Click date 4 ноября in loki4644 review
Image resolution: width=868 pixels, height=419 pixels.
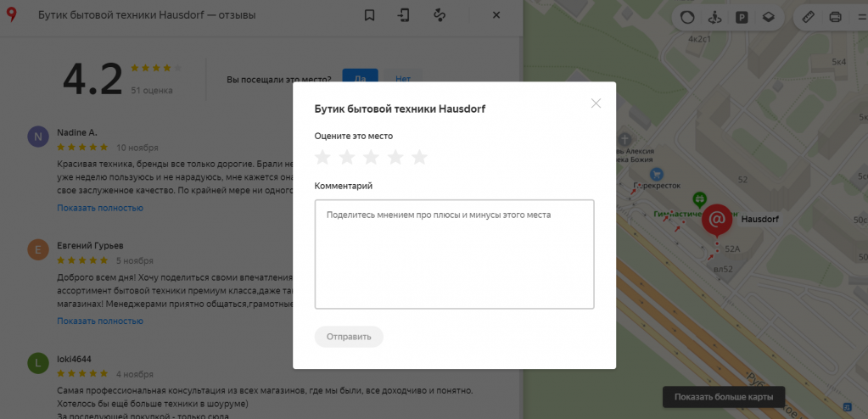(x=135, y=374)
